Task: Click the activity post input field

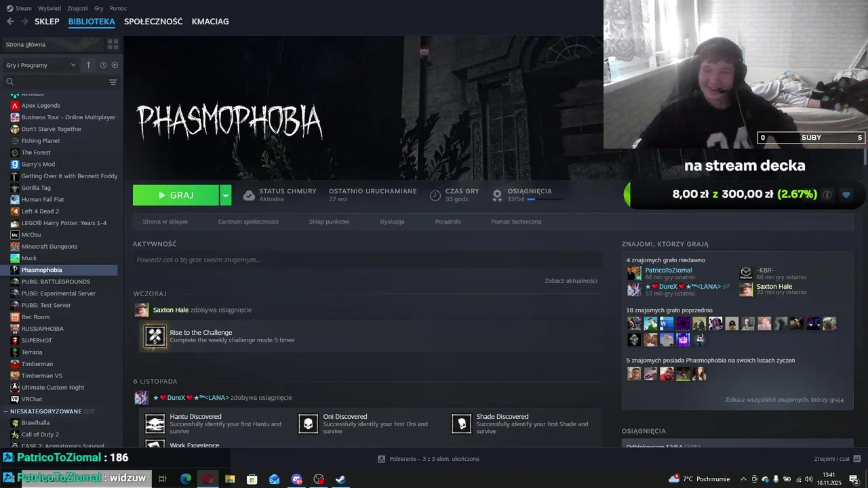Action: point(368,260)
